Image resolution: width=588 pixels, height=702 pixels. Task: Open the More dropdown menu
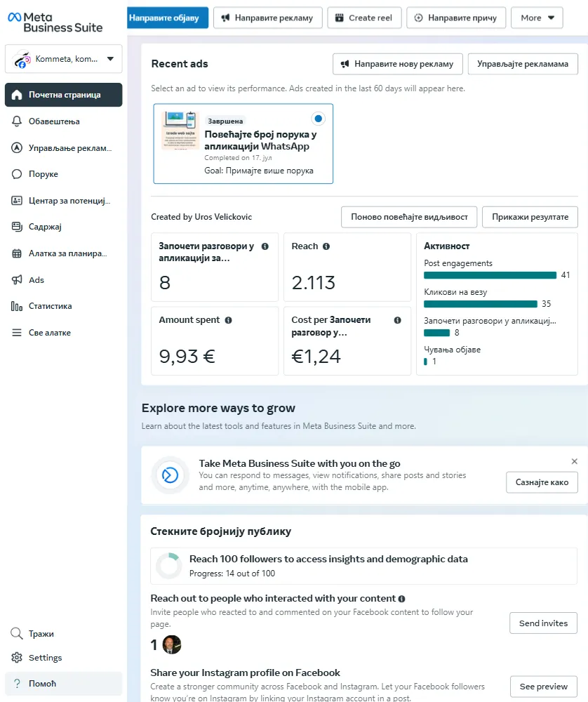(537, 18)
